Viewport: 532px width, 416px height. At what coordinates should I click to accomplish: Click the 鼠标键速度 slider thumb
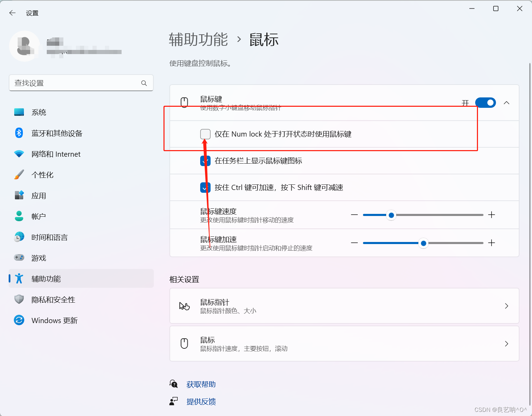391,215
